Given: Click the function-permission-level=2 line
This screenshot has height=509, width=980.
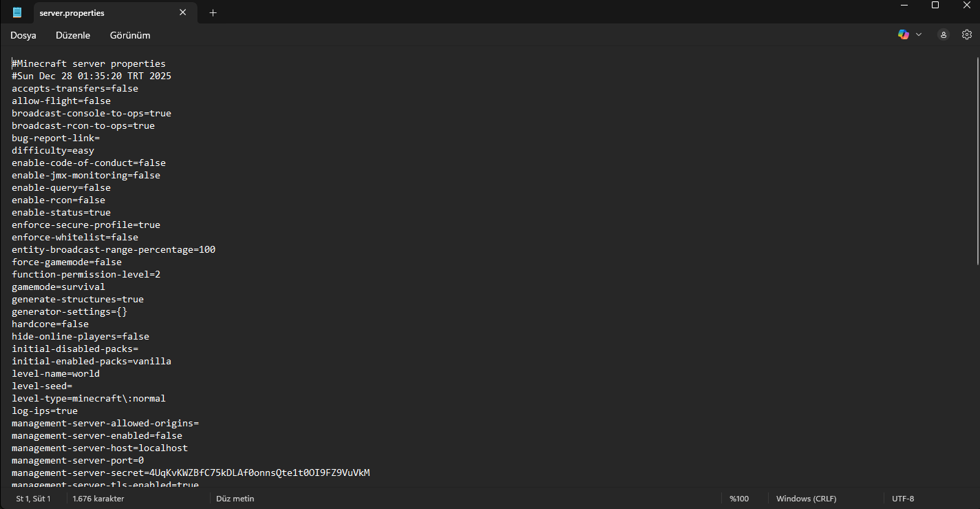Looking at the screenshot, I should (86, 274).
